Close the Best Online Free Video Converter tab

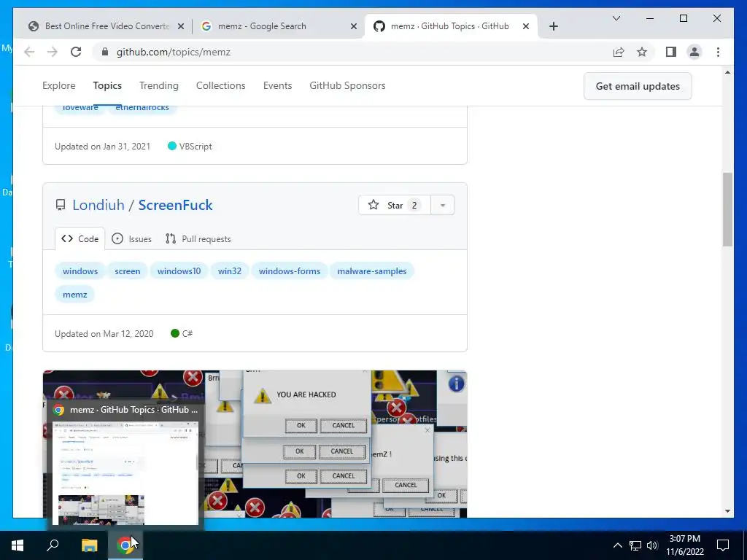click(x=181, y=26)
